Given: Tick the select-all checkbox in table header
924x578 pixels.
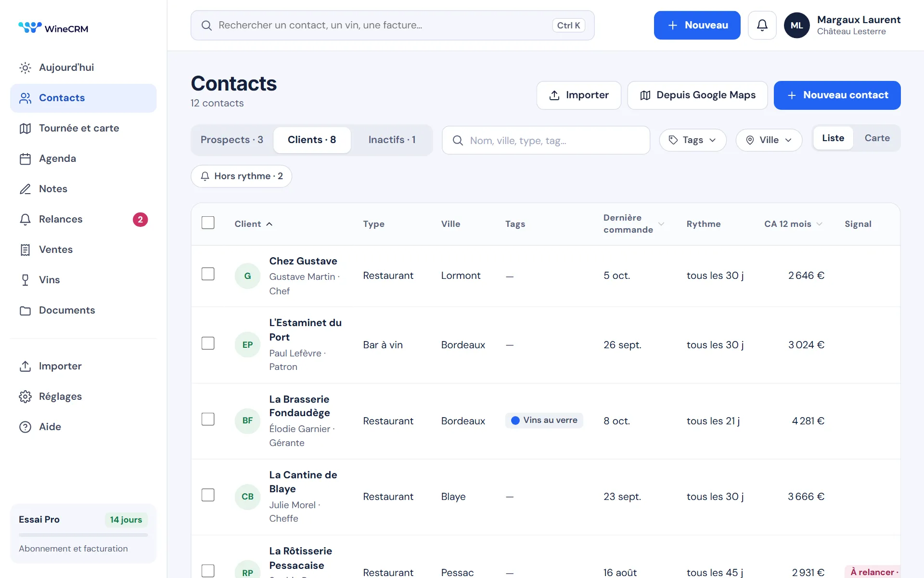Looking at the screenshot, I should click(208, 223).
